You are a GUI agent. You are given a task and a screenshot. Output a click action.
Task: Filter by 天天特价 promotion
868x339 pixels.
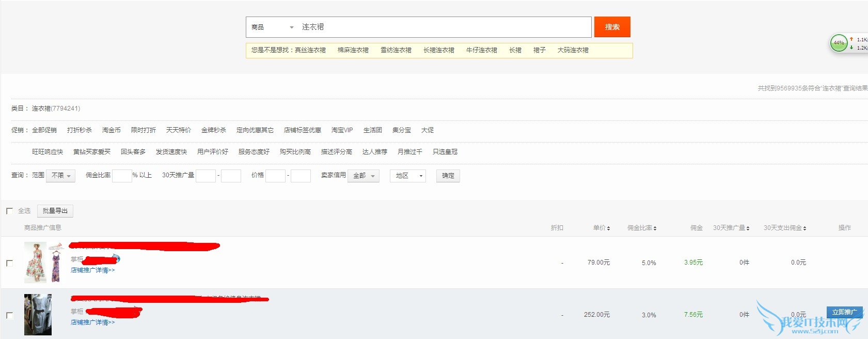pos(179,130)
